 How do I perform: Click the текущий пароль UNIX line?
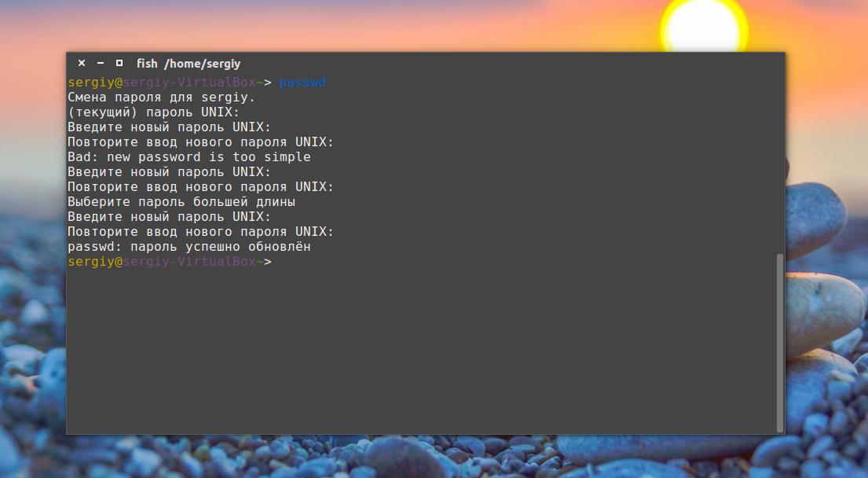click(154, 112)
